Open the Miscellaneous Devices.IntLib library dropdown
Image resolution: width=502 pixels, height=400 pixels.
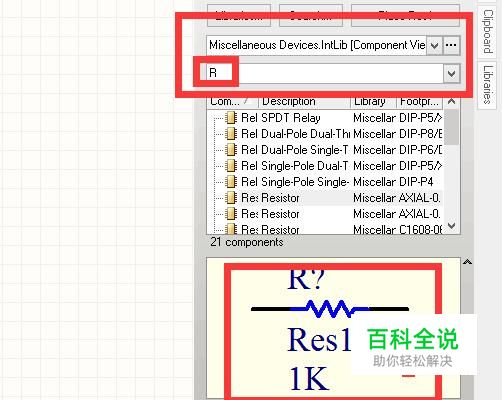click(434, 45)
